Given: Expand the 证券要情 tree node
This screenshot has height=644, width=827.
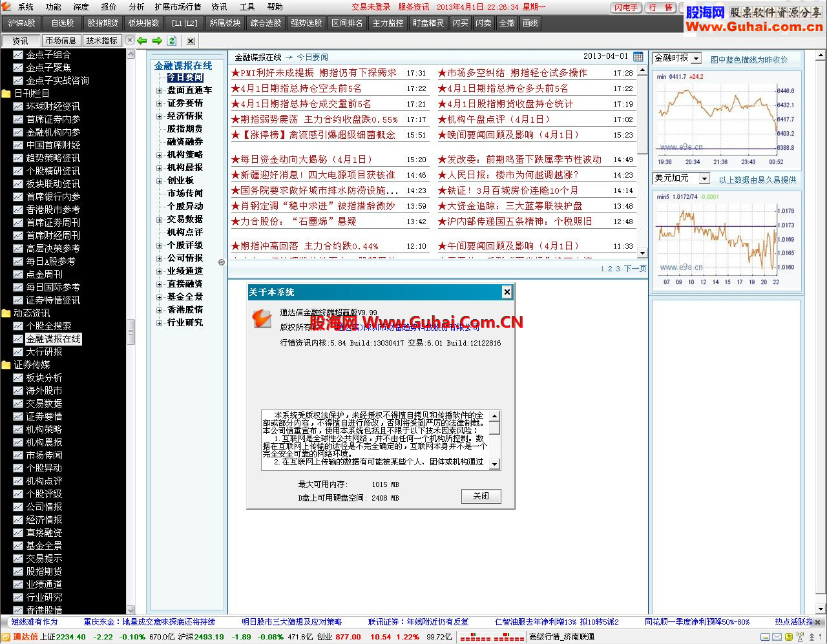Looking at the screenshot, I should coord(159,103).
